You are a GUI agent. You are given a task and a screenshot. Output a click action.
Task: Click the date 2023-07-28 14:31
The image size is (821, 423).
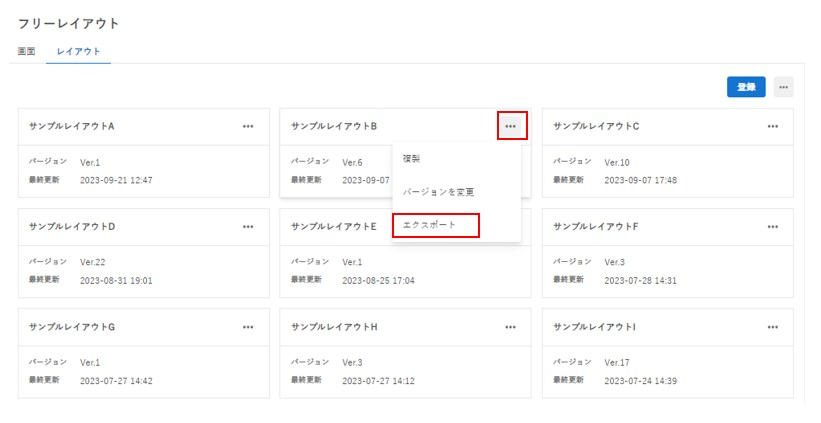pyautogui.click(x=641, y=281)
